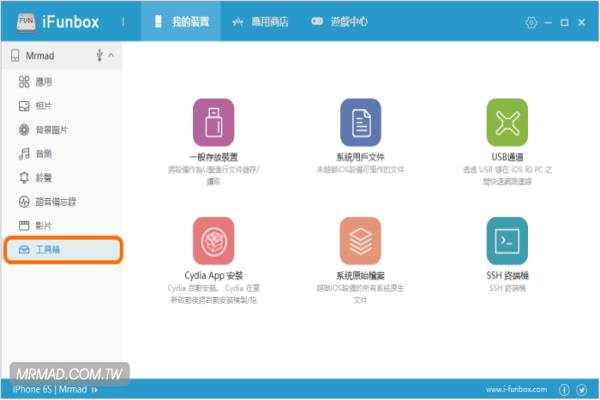This screenshot has height=400, width=600.
Task: Expand the double-arrow beside the device name
Action: (x=95, y=390)
